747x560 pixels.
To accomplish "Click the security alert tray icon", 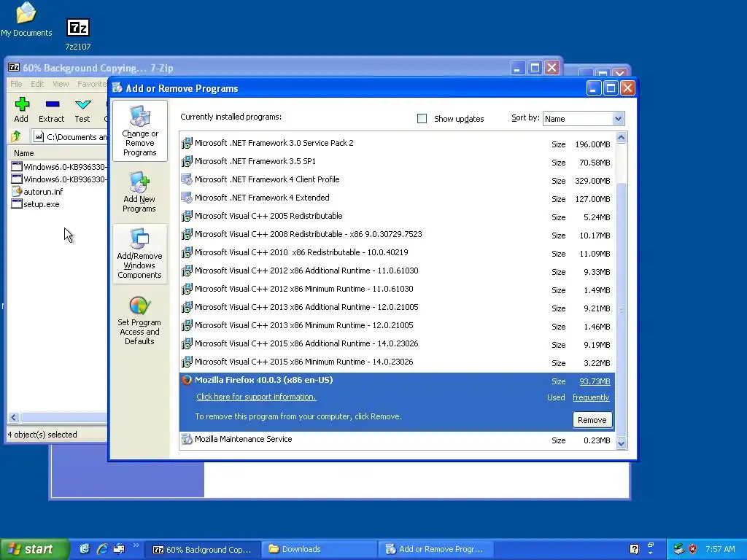I will [693, 549].
